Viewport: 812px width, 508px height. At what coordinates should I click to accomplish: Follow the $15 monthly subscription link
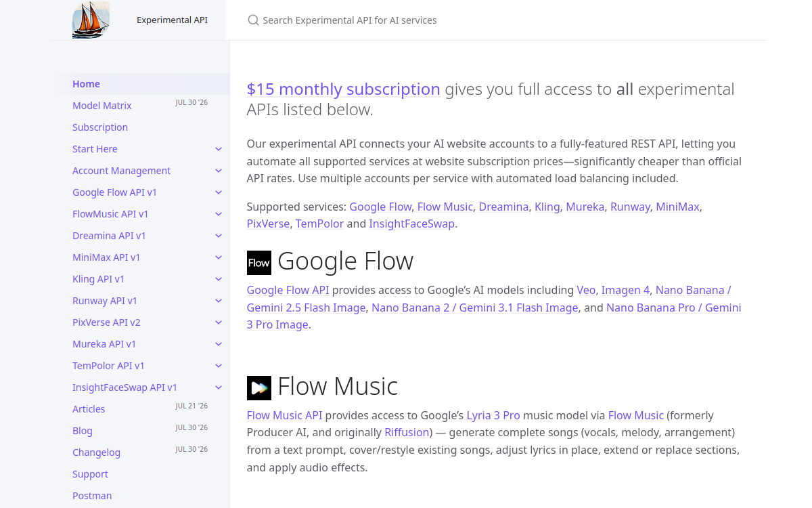pyautogui.click(x=343, y=89)
